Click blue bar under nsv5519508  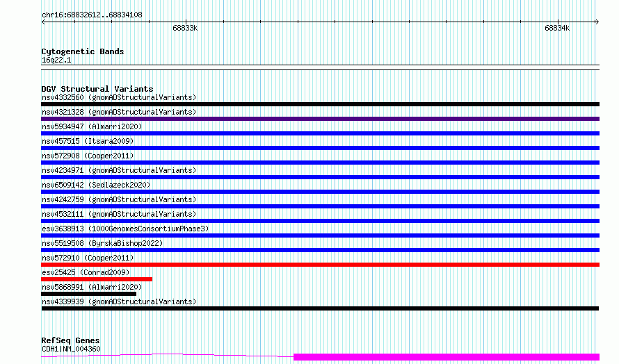pyautogui.click(x=320, y=250)
